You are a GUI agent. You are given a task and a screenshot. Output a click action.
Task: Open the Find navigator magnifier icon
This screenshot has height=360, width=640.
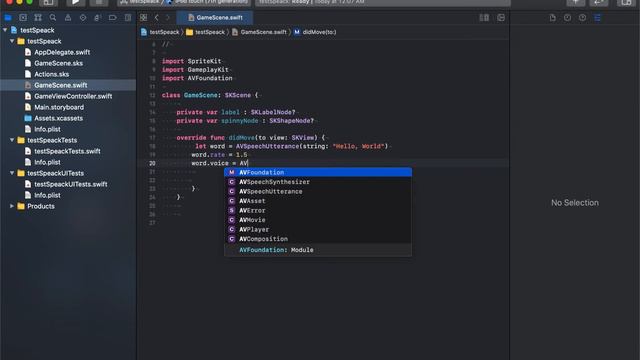[53, 18]
